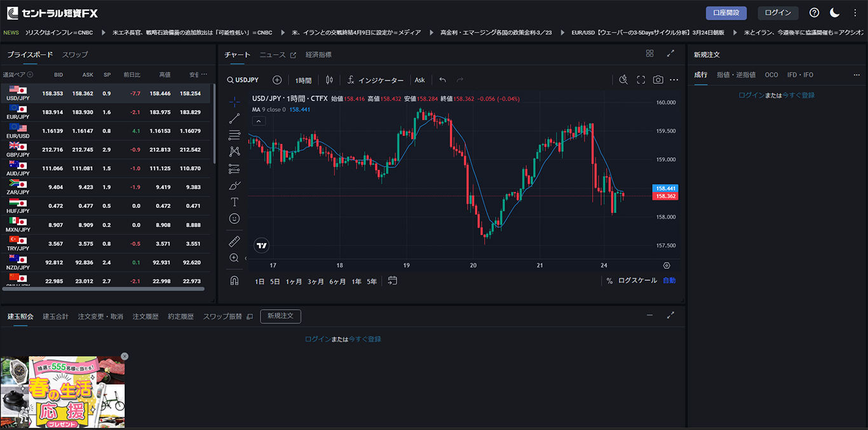Viewport: 868px width, 430px height.
Task: Enter chart fullscreen mode
Action: pos(641,80)
